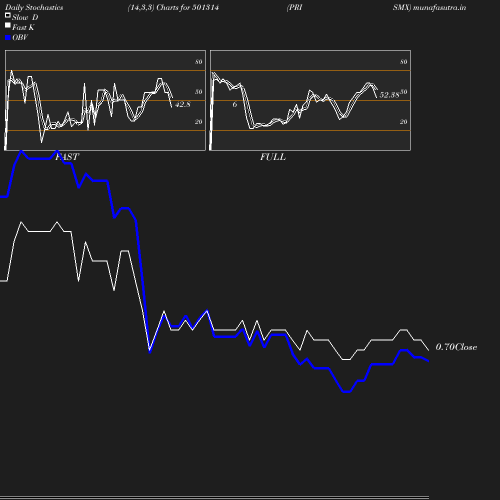Click the 52.38 value in the FULL chart
Screen dimensions: 500x500
[x=389, y=95]
